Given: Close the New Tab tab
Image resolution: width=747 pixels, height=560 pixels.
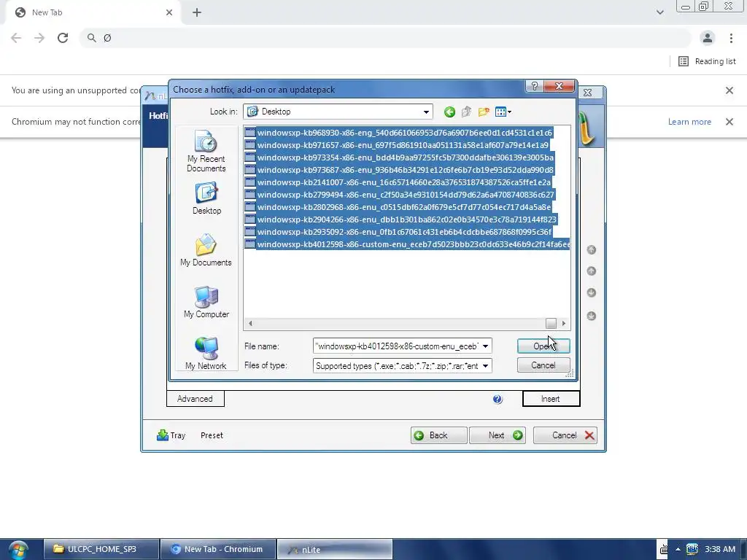Looking at the screenshot, I should click(169, 12).
